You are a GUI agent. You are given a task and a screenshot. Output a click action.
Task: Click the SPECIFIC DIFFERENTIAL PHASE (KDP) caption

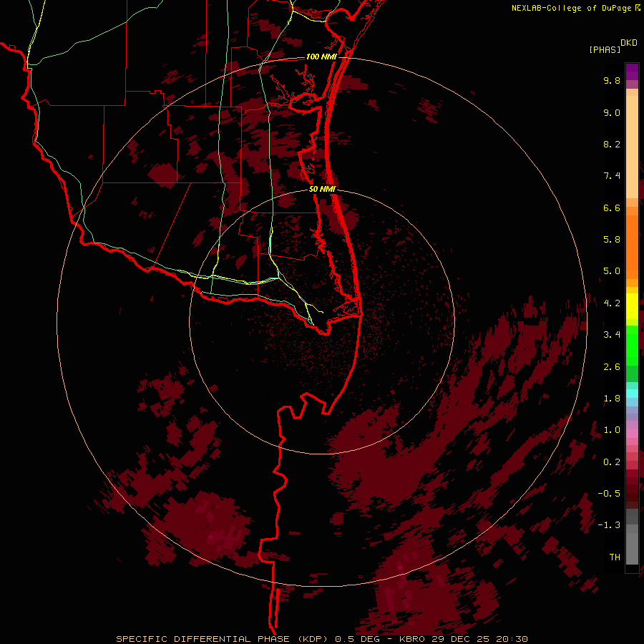tap(223, 639)
